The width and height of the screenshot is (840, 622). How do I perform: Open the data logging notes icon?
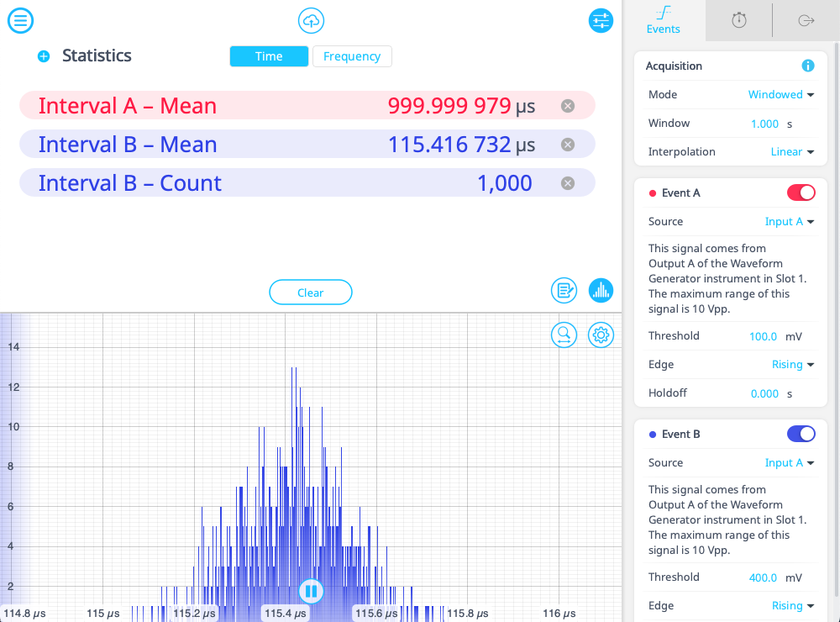tap(564, 291)
